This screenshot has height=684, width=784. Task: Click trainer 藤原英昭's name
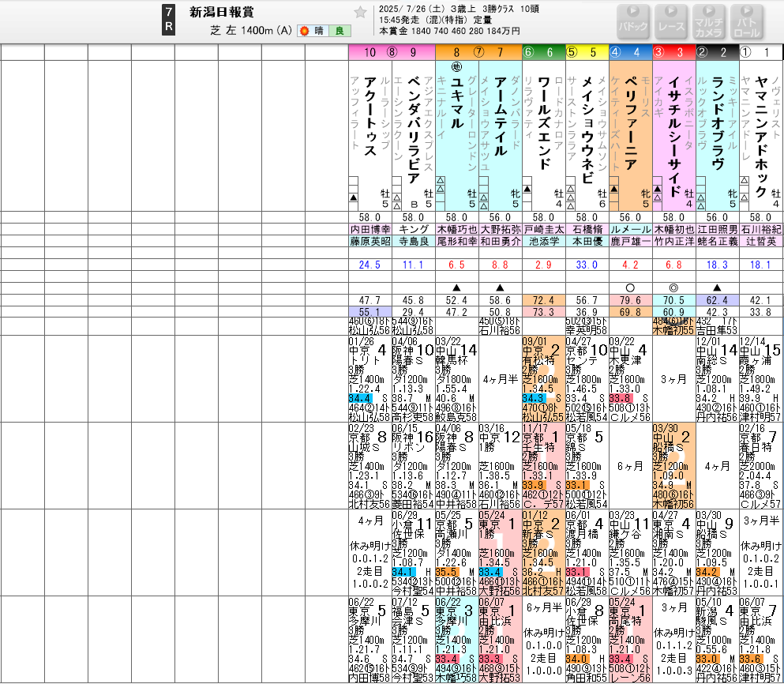[369, 242]
